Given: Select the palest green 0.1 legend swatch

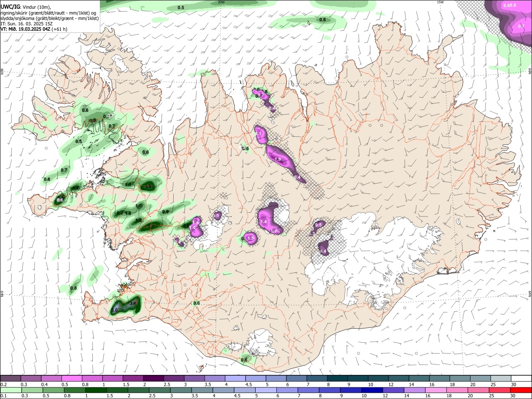Looking at the screenshot, I should click(11, 390).
